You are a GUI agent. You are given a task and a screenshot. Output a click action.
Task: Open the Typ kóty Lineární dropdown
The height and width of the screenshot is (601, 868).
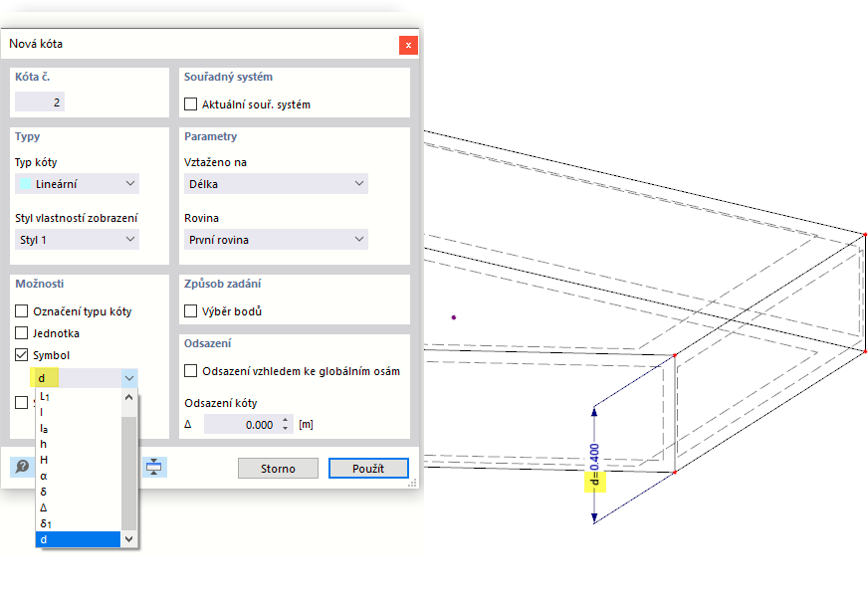77,184
